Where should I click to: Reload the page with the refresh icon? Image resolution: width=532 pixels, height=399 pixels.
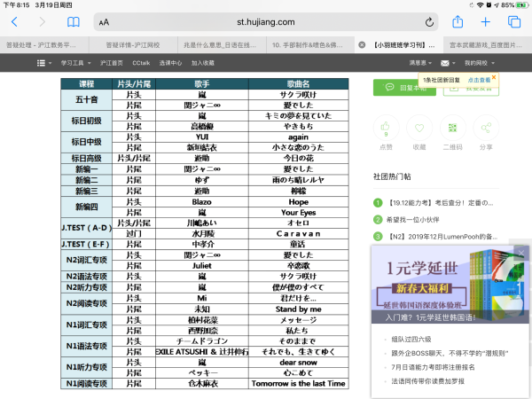pos(429,22)
